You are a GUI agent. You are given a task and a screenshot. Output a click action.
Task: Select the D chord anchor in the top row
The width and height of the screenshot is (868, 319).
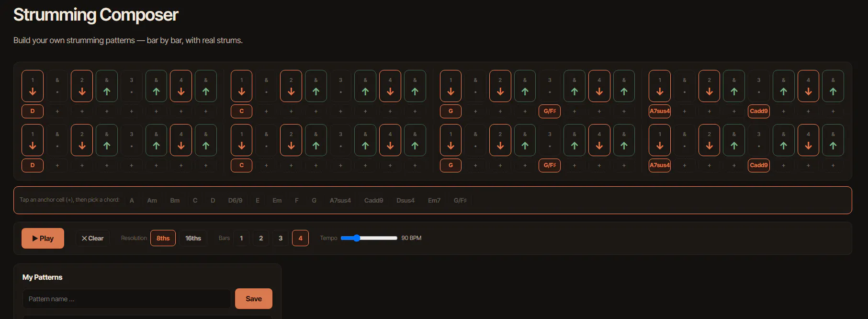click(33, 111)
